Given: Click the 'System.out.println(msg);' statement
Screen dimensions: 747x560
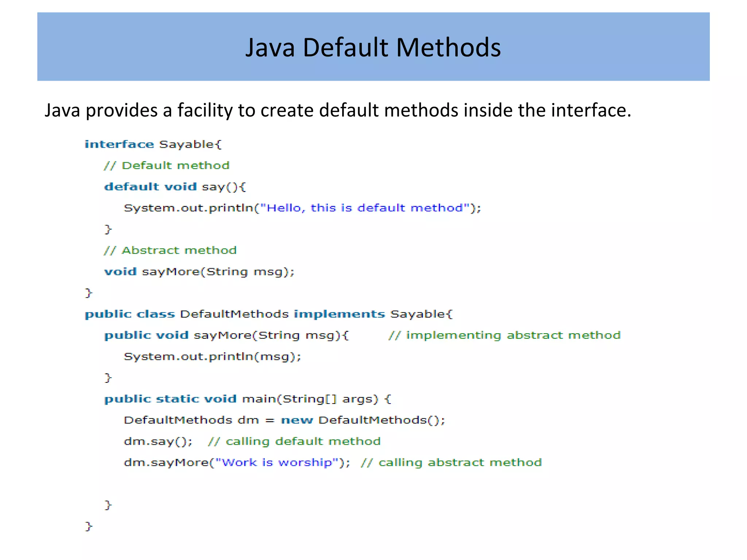Looking at the screenshot, I should [212, 357].
